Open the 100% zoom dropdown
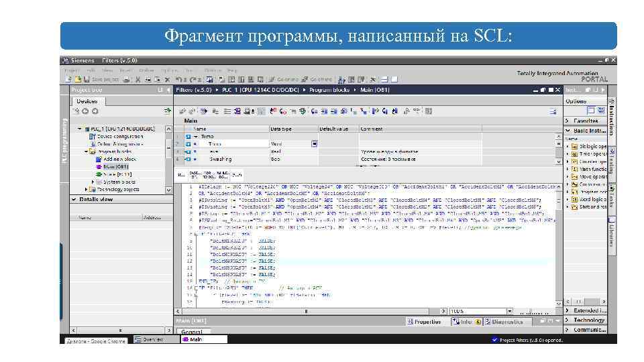The height and width of the screenshot is (362, 644). pos(509,311)
